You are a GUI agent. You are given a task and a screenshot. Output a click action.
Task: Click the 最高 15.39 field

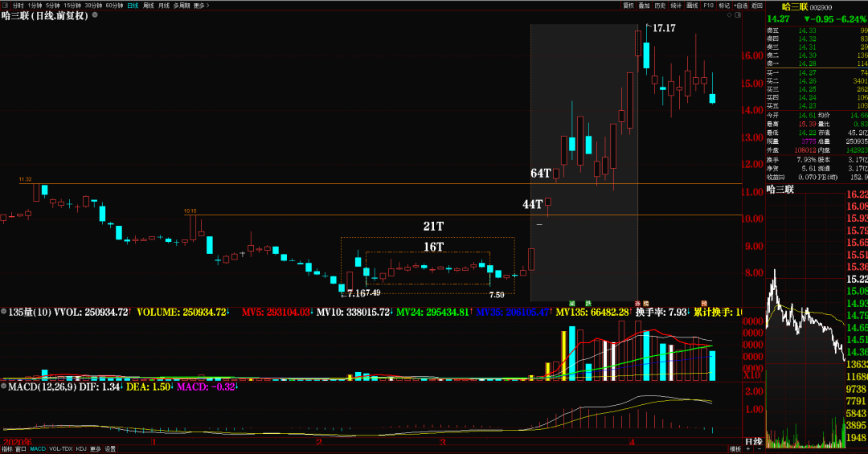[x=792, y=124]
